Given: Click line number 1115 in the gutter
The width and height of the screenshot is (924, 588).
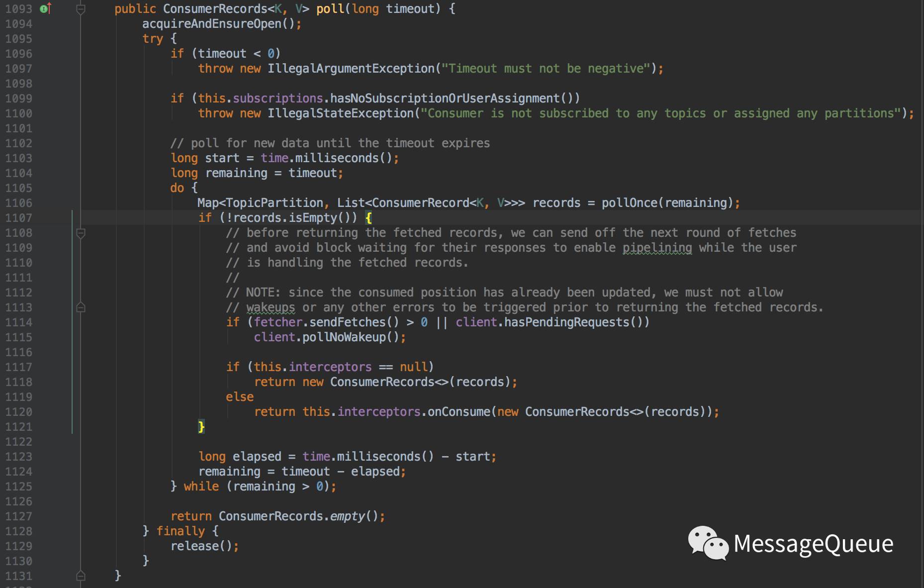Looking at the screenshot, I should point(18,337).
